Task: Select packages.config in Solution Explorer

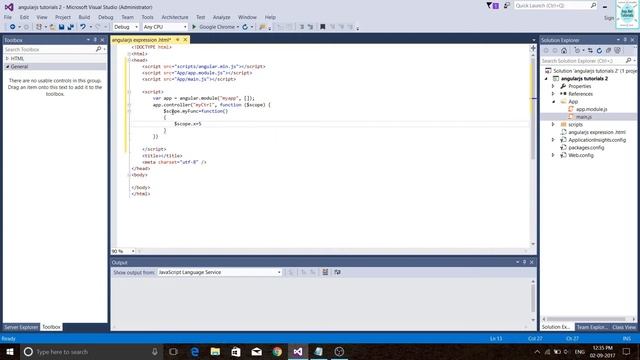Action: (586, 147)
